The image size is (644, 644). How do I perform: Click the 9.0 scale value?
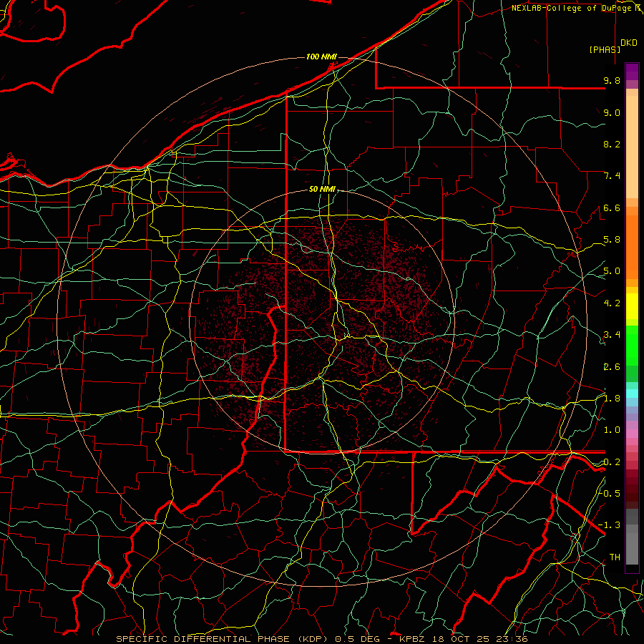[612, 112]
